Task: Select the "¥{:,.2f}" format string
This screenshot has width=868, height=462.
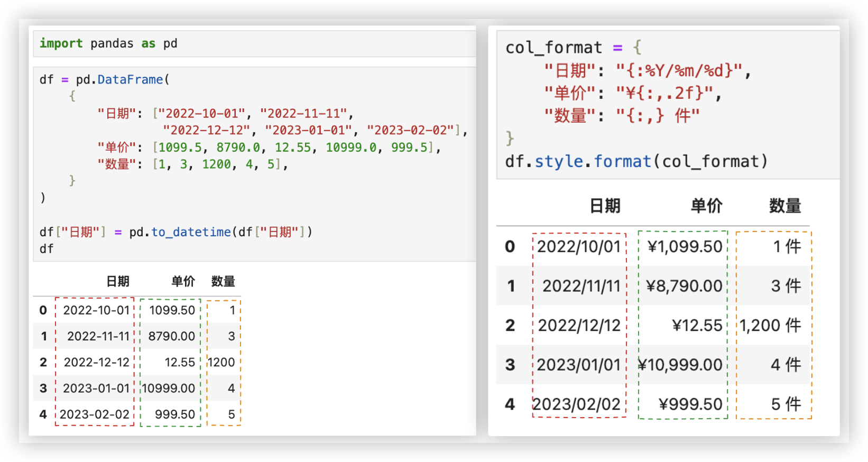Action: (664, 93)
